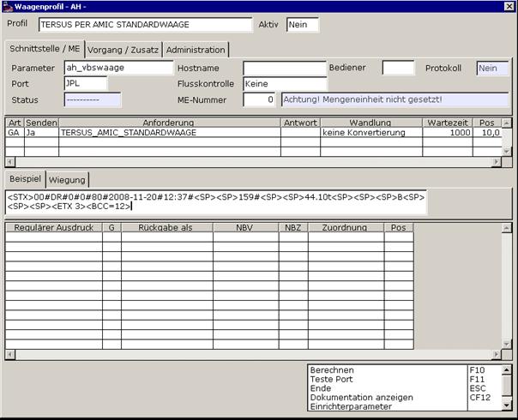Select the Wiegung tab

pyautogui.click(x=67, y=180)
